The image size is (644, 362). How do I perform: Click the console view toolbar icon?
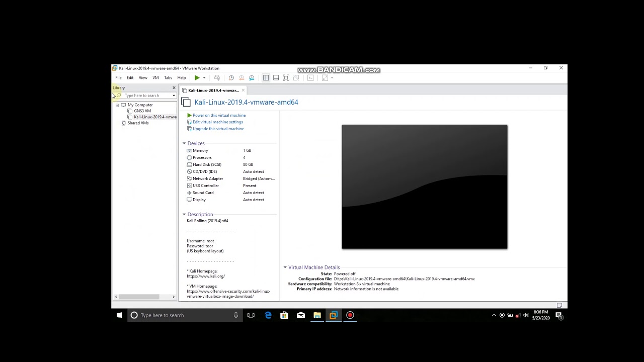click(x=310, y=78)
